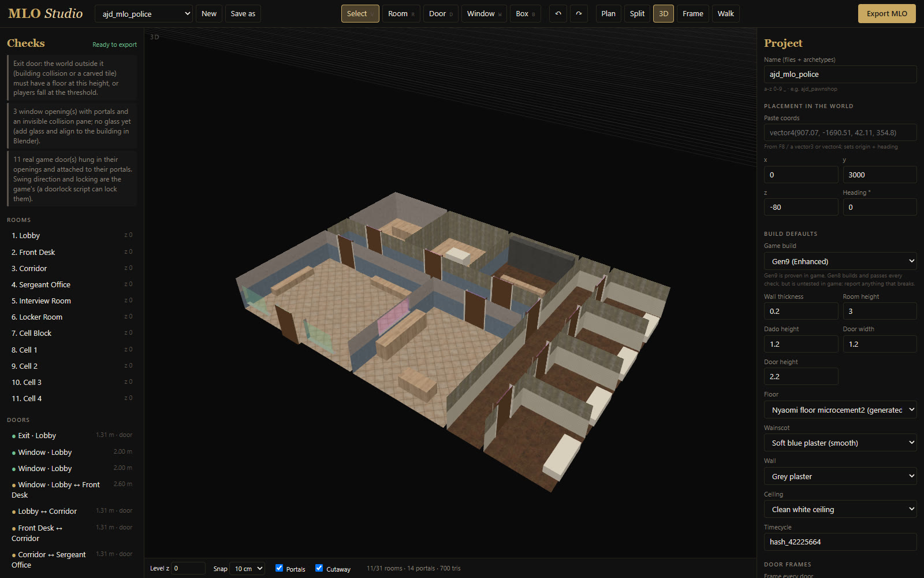924x578 pixels.
Task: Choose the Room drawing tool
Action: (x=401, y=13)
